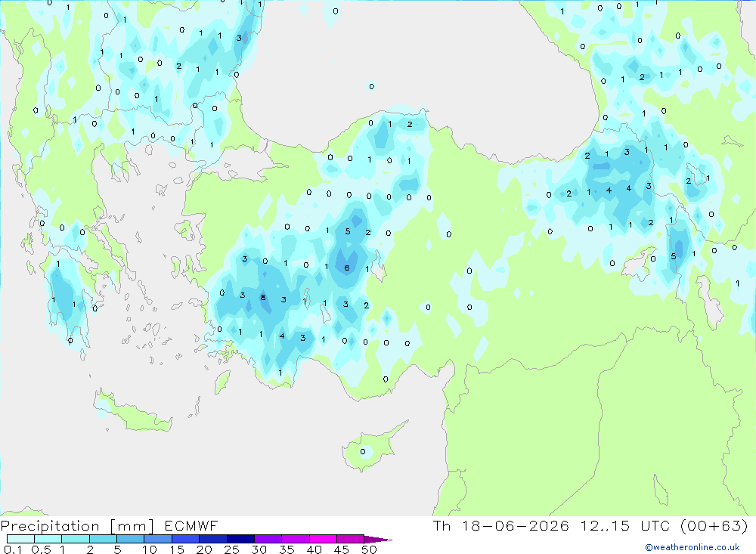
Task: Select the 45–50 mm legend swatch
Action: 351,539
